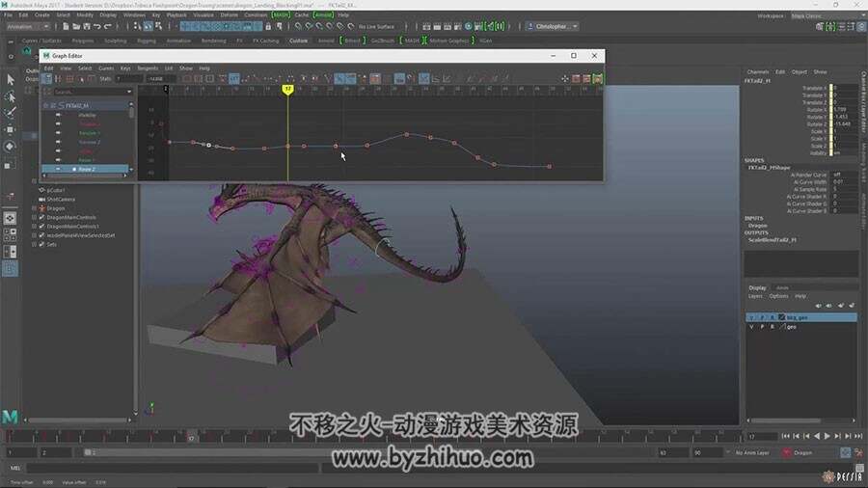Click the play forwards button
The image size is (868, 488).
click(x=827, y=437)
